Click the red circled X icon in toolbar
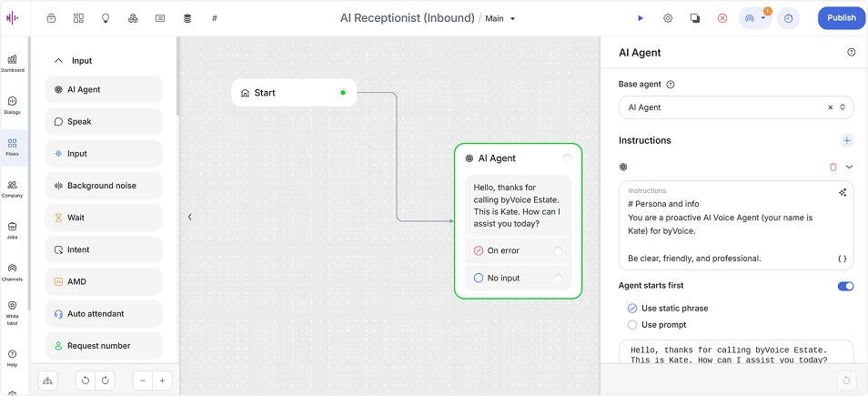This screenshot has width=868, height=396. [722, 18]
